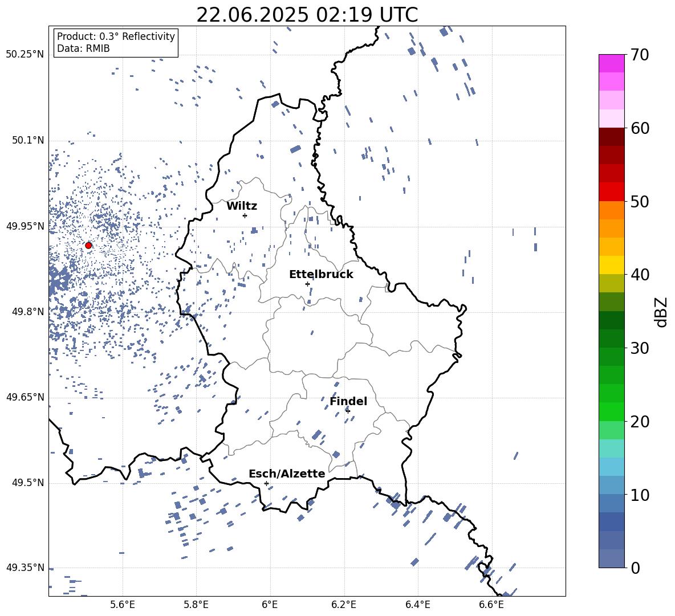Image resolution: width=675 pixels, height=616 pixels.
Task: Click the Findel city label
Action: click(x=348, y=401)
